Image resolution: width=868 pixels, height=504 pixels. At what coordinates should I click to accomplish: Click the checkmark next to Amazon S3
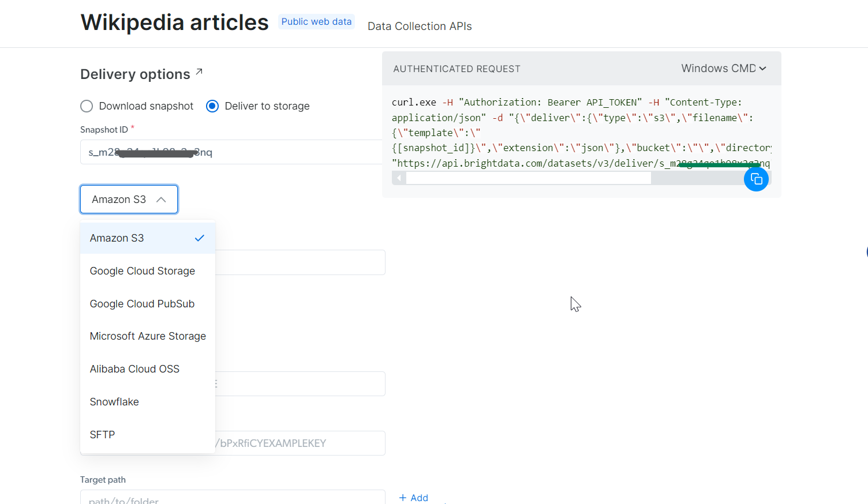(x=200, y=238)
